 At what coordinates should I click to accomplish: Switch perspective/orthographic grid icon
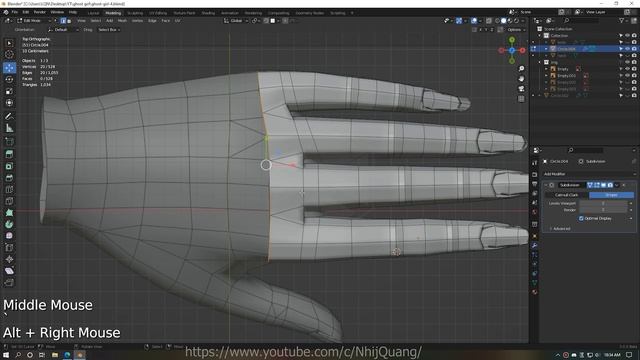coord(521,99)
